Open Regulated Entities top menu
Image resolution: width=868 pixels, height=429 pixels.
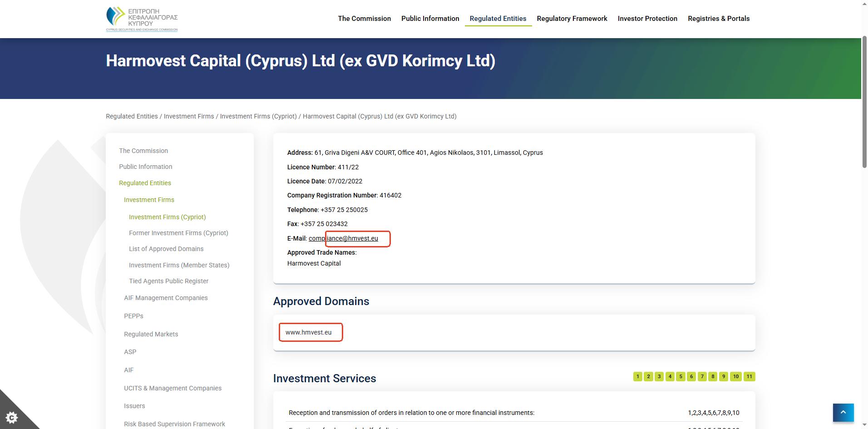(x=498, y=19)
